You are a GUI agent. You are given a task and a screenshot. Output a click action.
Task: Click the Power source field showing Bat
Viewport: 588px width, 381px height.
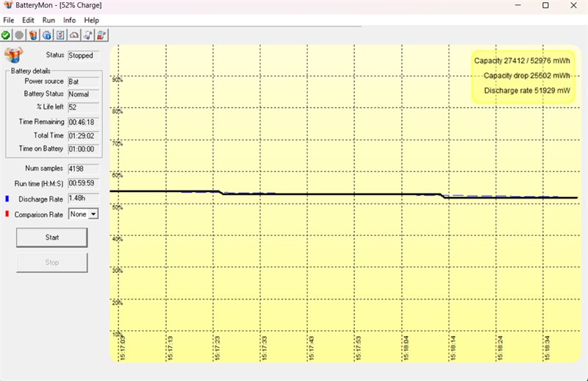coord(83,82)
